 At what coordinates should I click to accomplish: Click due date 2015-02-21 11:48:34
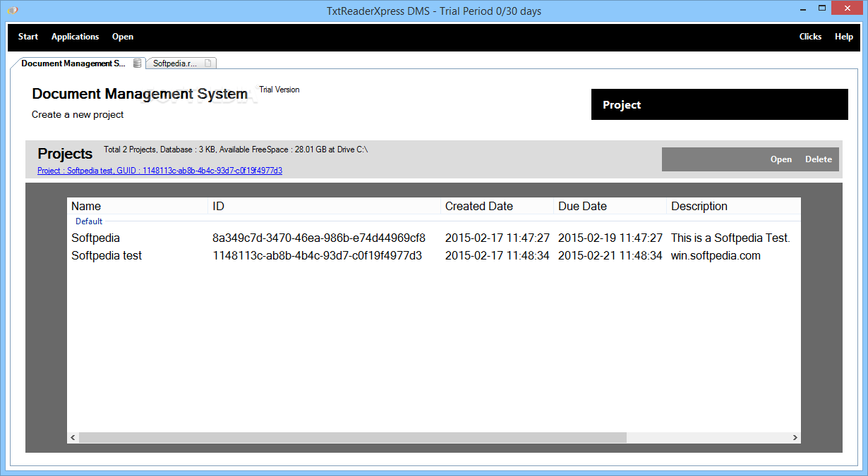click(x=610, y=256)
